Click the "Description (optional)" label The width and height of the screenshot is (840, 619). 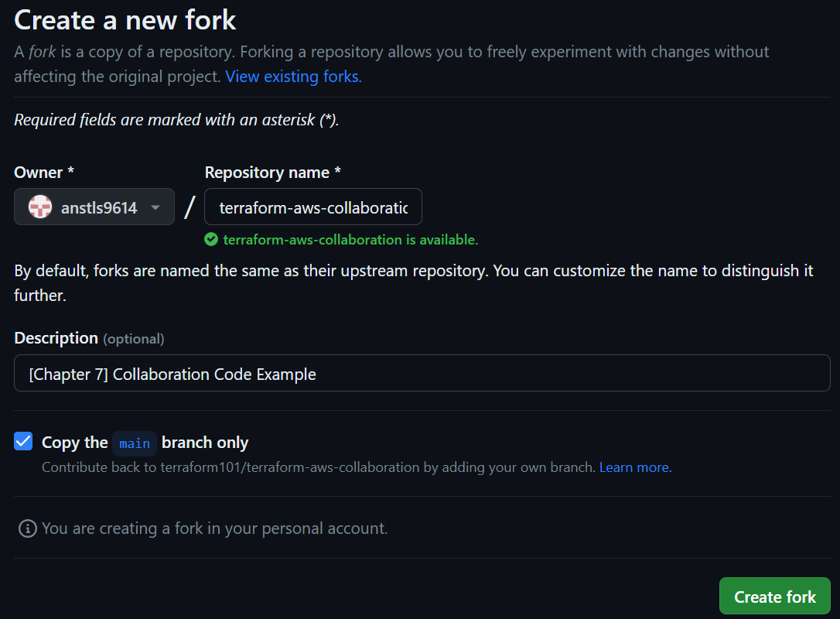pos(89,338)
